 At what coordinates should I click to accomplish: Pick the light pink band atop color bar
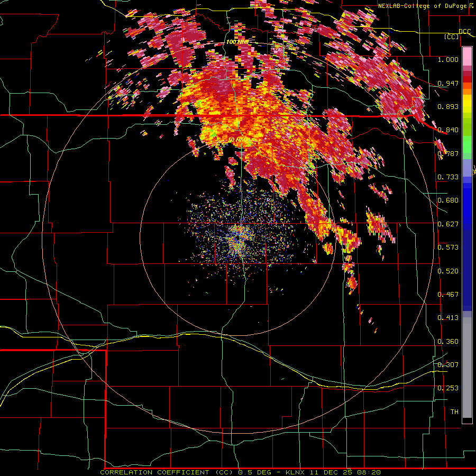467,57
